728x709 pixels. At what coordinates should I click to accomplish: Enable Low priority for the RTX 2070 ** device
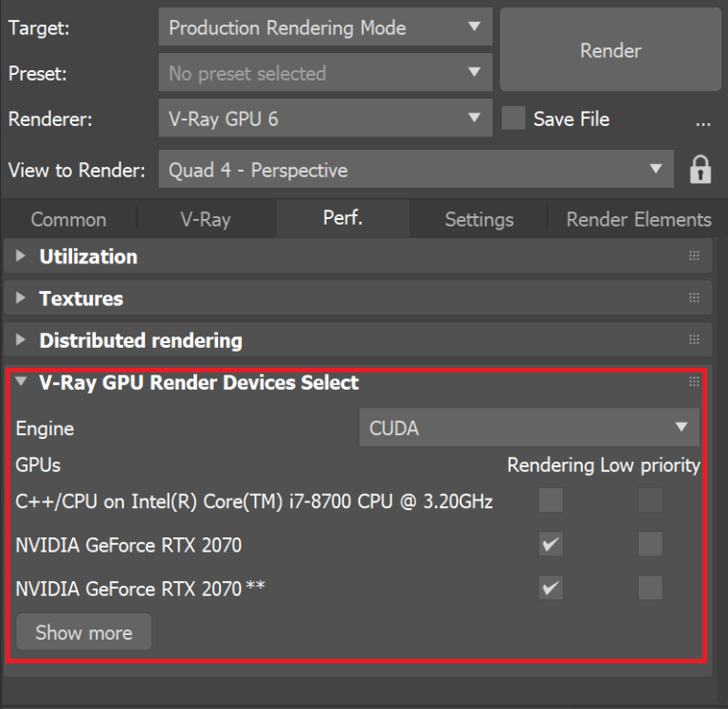[650, 588]
